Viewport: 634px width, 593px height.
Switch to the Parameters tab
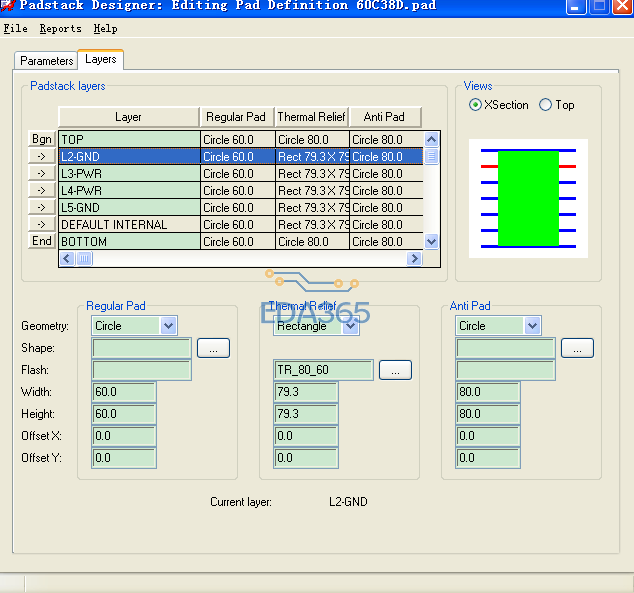pos(46,61)
